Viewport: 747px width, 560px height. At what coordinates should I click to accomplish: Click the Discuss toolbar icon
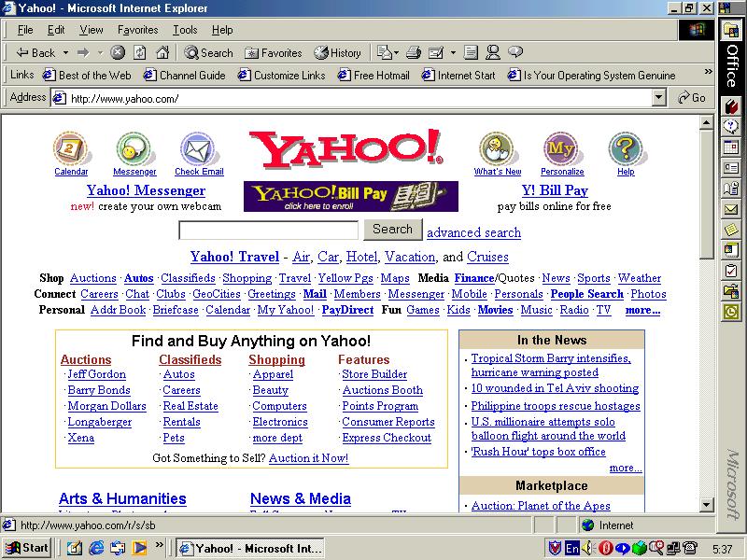pos(471,52)
